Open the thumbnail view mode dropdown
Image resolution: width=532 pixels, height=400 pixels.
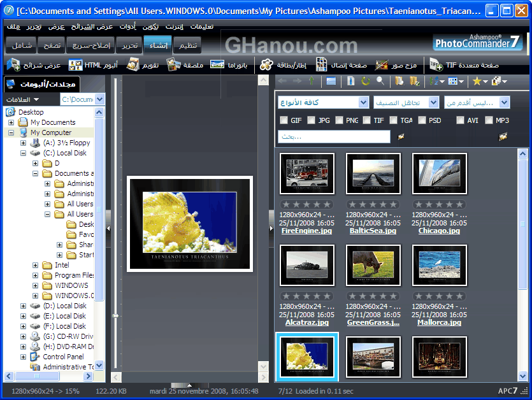[x=456, y=81]
